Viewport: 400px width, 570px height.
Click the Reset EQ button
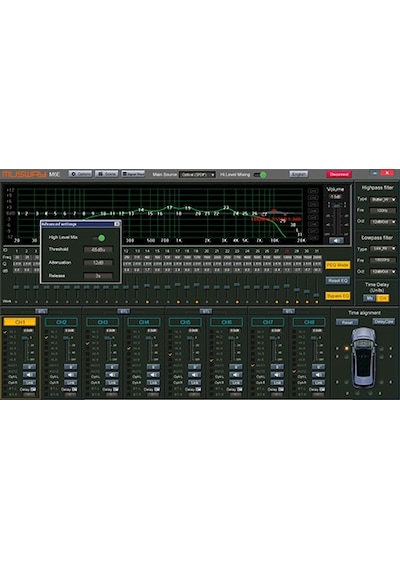[x=338, y=281]
